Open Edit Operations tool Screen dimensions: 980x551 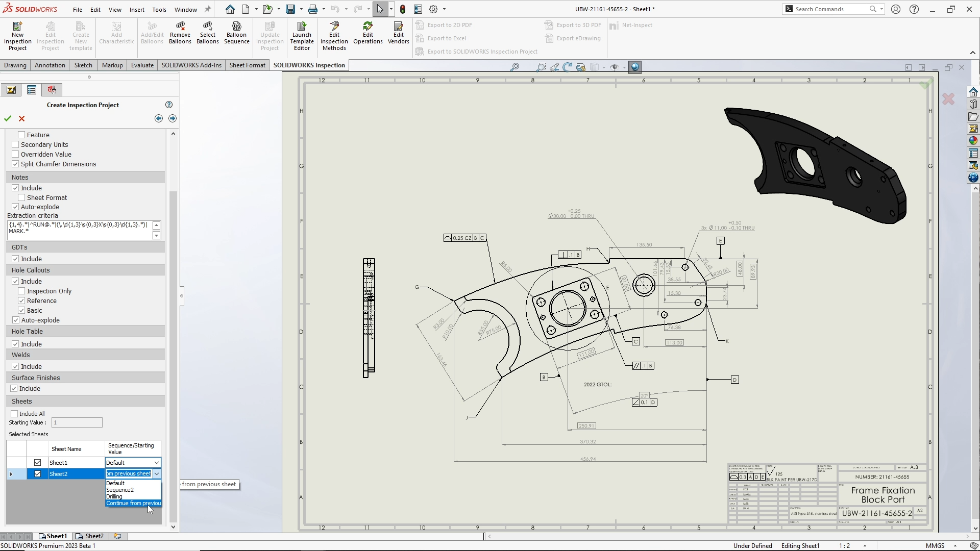367,33
